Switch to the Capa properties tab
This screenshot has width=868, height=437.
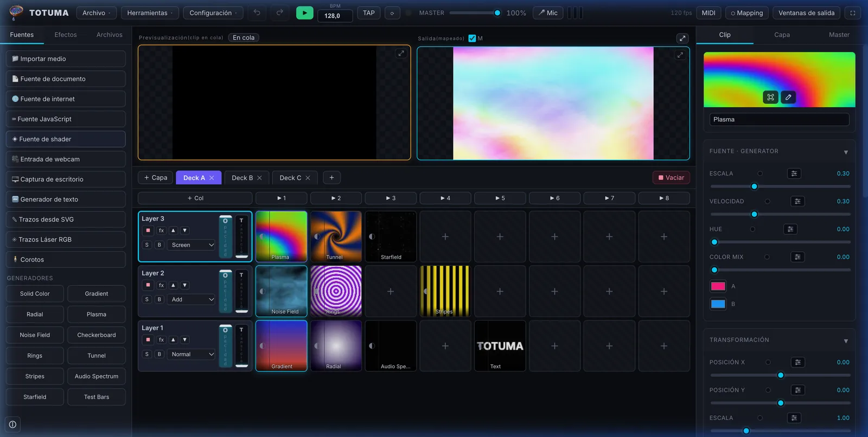(x=782, y=35)
